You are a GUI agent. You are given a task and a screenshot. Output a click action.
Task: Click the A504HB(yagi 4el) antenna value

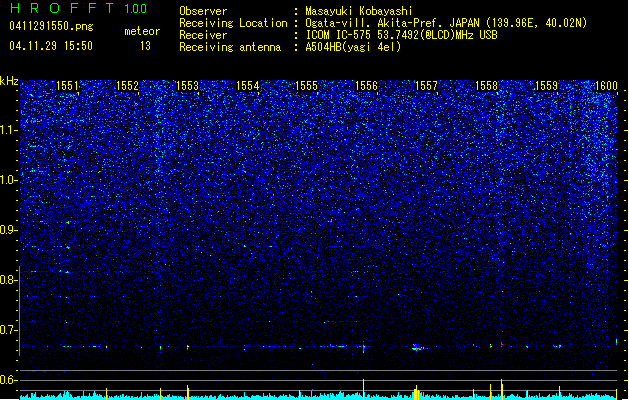coord(353,47)
